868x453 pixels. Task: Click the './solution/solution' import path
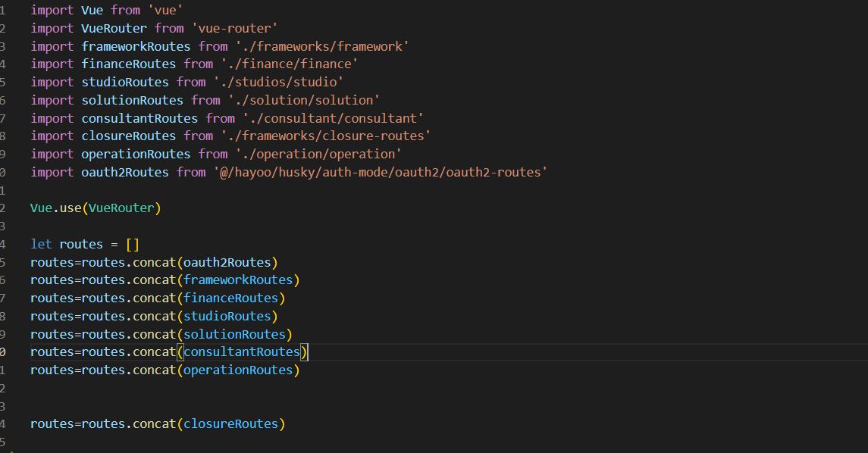pyautogui.click(x=304, y=101)
